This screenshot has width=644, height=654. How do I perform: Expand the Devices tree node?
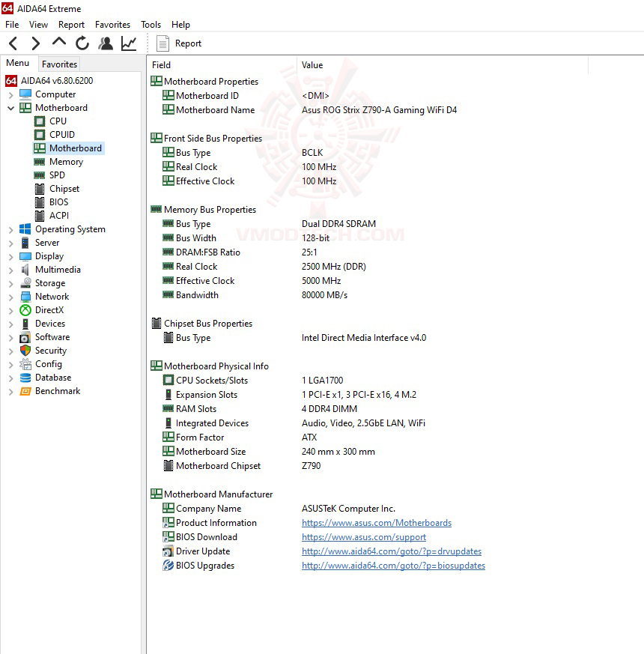[x=10, y=324]
